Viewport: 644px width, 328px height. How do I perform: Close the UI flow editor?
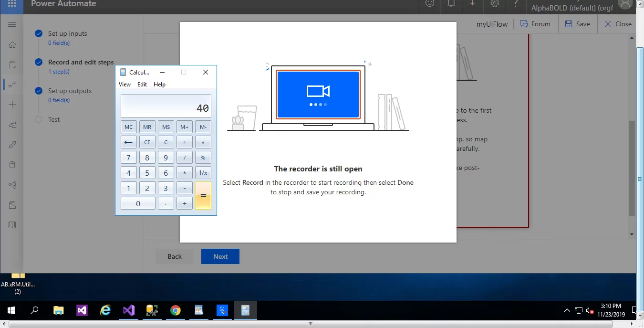click(618, 24)
